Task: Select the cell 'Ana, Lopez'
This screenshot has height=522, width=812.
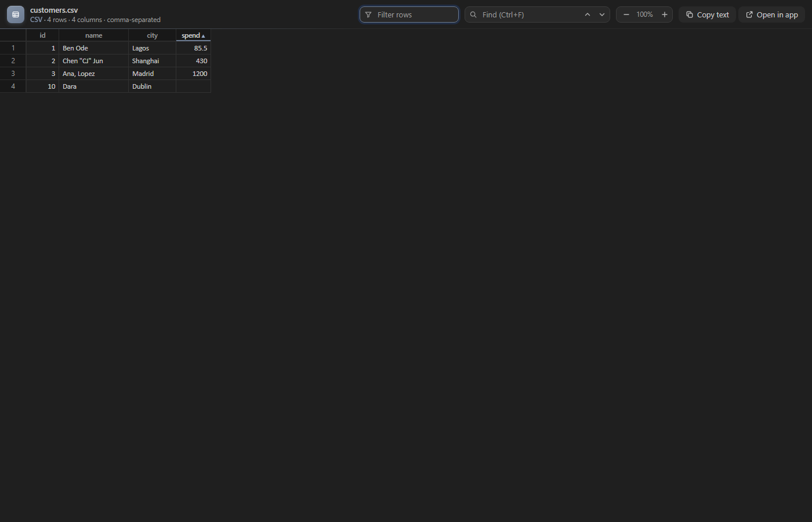Action: point(93,74)
